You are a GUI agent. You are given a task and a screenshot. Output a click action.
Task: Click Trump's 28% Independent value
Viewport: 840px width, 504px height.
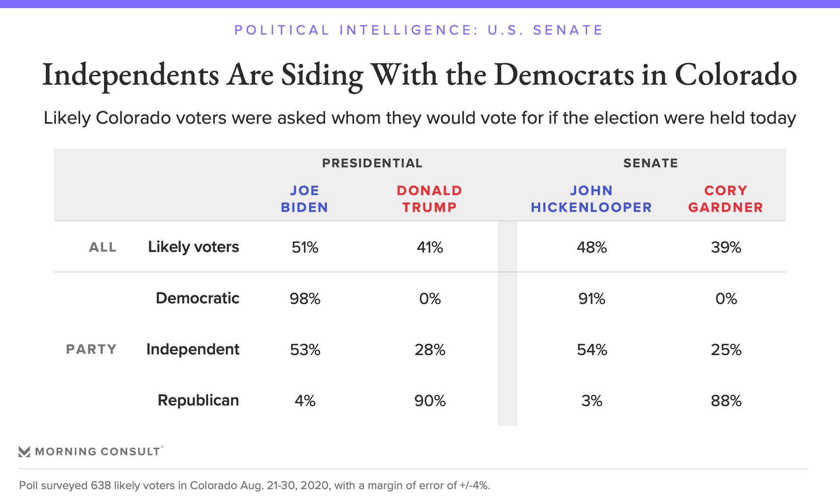430,350
